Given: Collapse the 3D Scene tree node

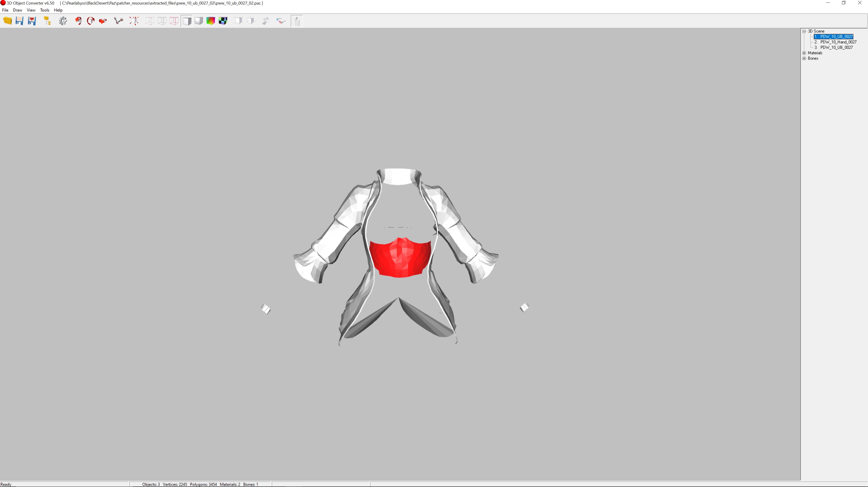Looking at the screenshot, I should coord(804,31).
